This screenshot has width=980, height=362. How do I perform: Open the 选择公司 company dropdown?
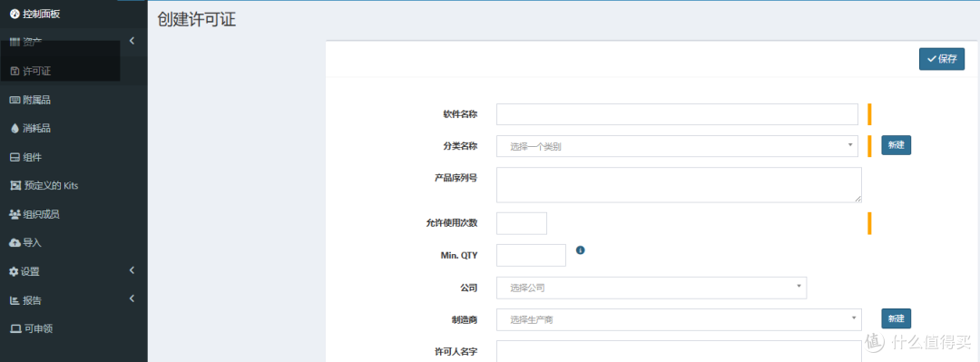[x=652, y=289]
